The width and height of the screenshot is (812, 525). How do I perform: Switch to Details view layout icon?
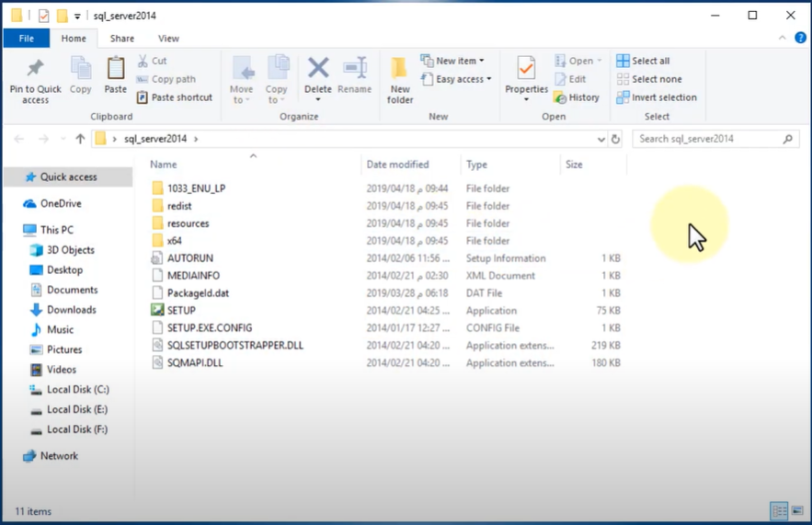coord(780,511)
